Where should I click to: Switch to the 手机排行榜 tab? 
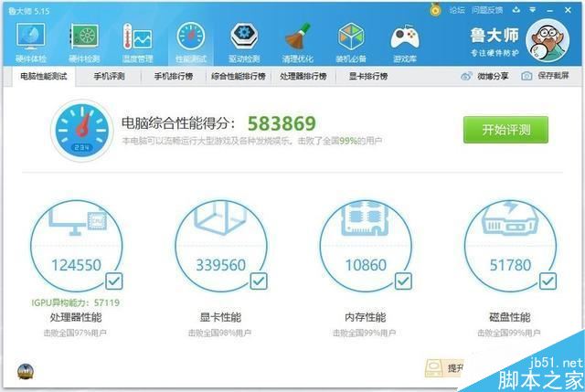coord(174,77)
